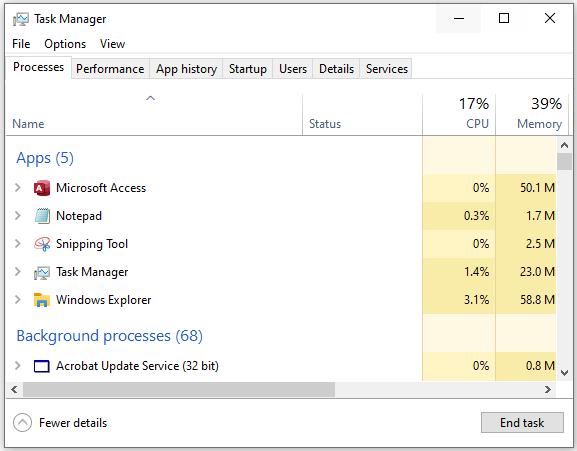Image resolution: width=577 pixels, height=451 pixels.
Task: Maximize the Task Manager window
Action: 504,18
